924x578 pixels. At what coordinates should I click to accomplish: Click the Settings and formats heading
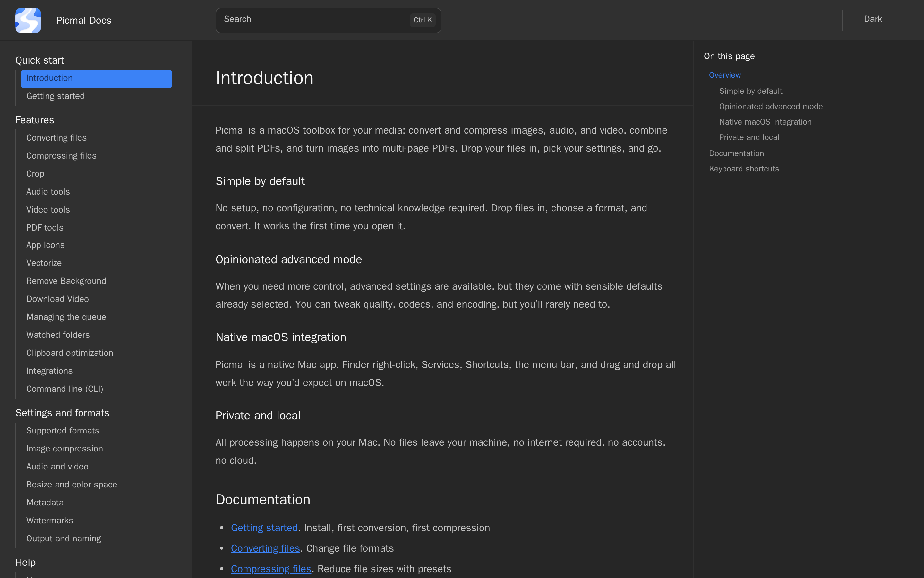click(62, 413)
